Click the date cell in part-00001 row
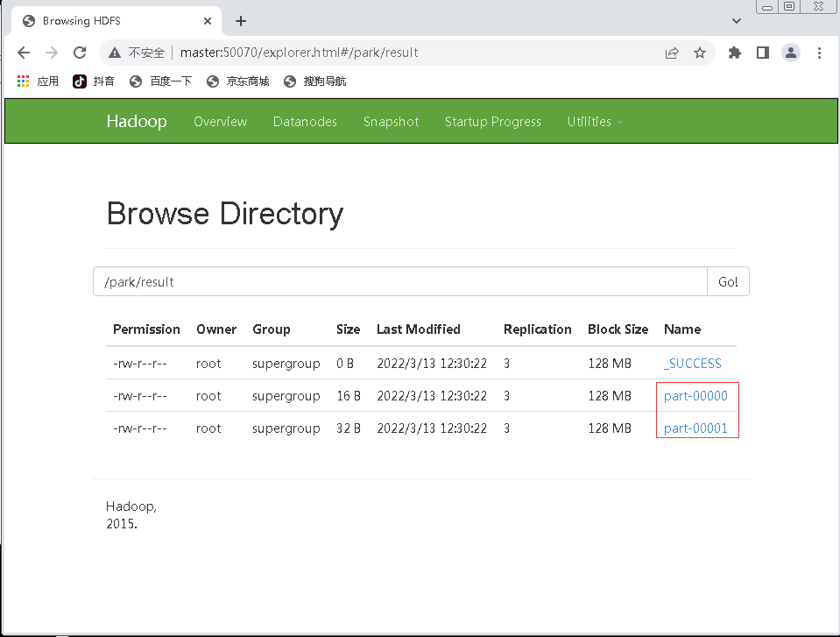840x637 pixels. pos(432,428)
